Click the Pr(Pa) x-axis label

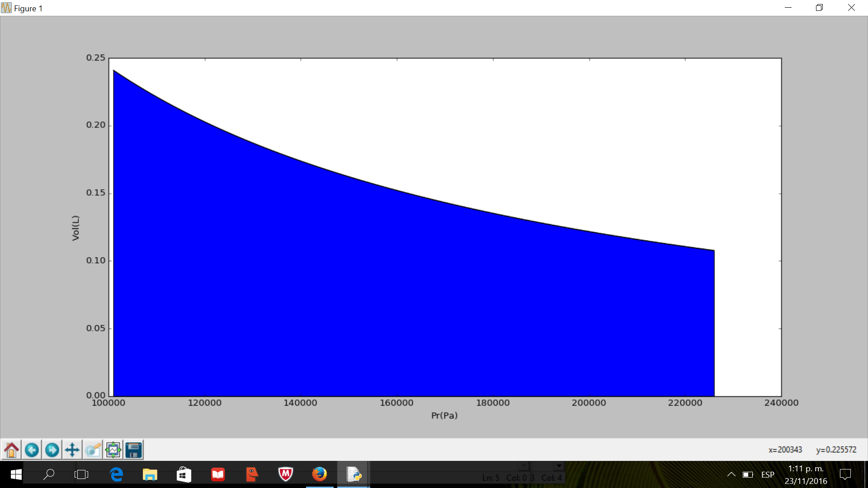tap(444, 416)
